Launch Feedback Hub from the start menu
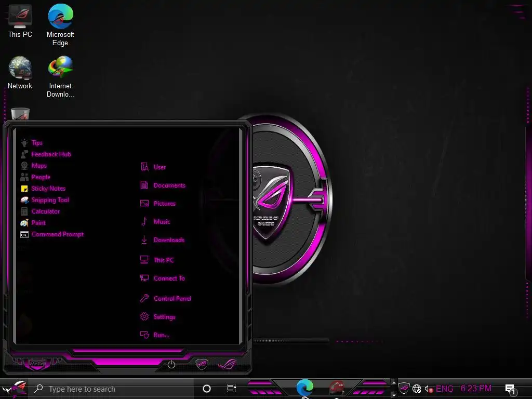 pos(46,154)
